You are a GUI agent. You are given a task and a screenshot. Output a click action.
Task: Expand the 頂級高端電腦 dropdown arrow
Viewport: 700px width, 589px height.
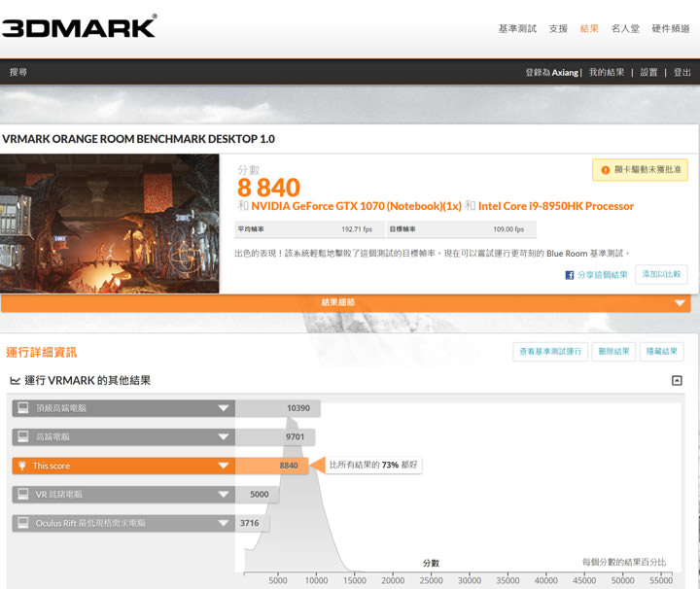click(x=224, y=408)
